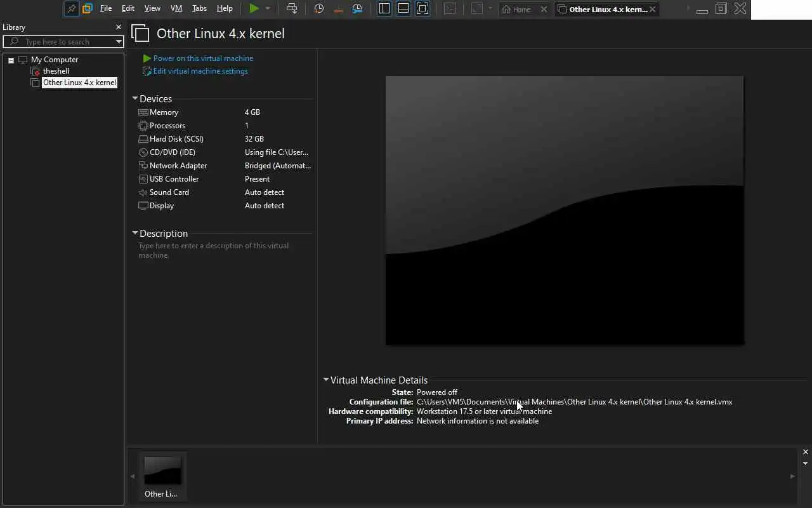Toggle the thumbnail bar view icon
The height and width of the screenshot is (508, 812).
[403, 9]
